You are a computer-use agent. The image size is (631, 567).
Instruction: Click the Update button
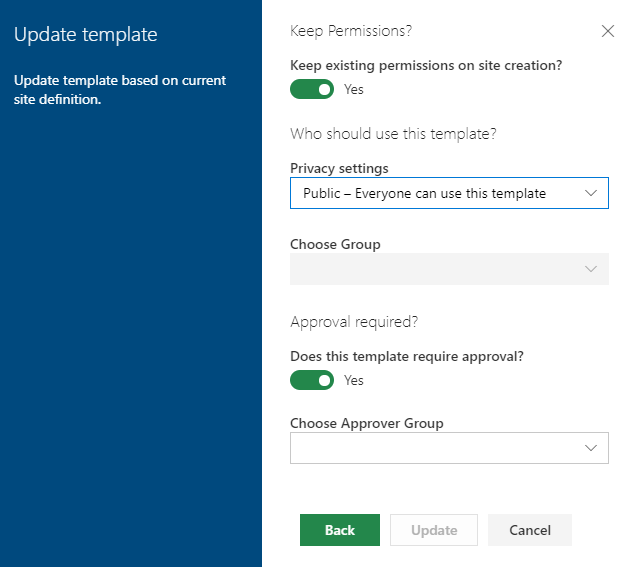click(434, 530)
